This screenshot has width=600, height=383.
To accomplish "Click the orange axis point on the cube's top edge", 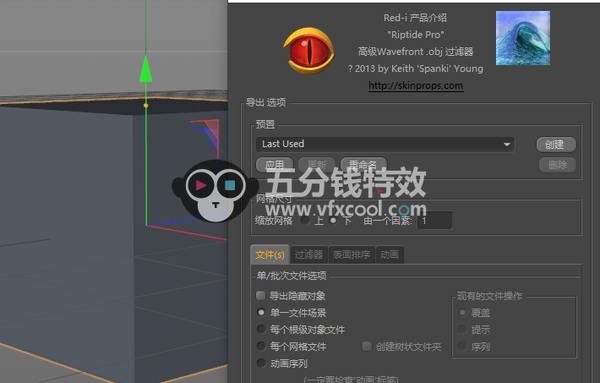I will coord(146,105).
